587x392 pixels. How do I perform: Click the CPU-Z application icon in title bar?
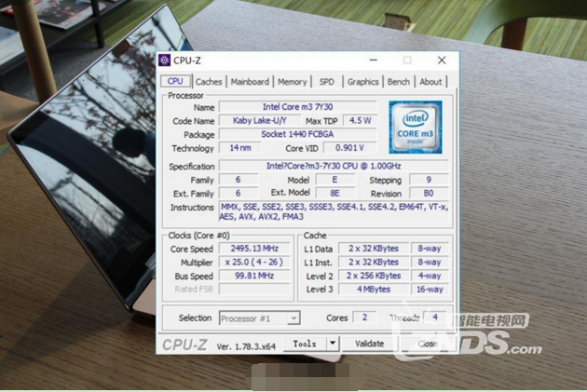click(164, 61)
